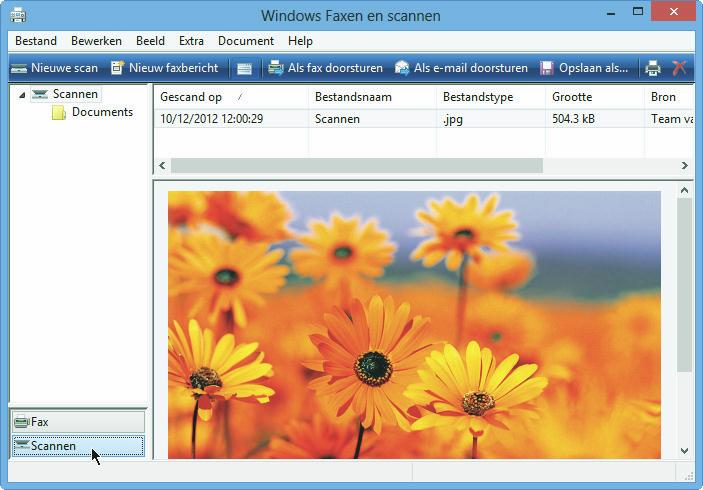This screenshot has width=703, height=490.
Task: Sort by Bestandstype column header
Action: (x=490, y=97)
